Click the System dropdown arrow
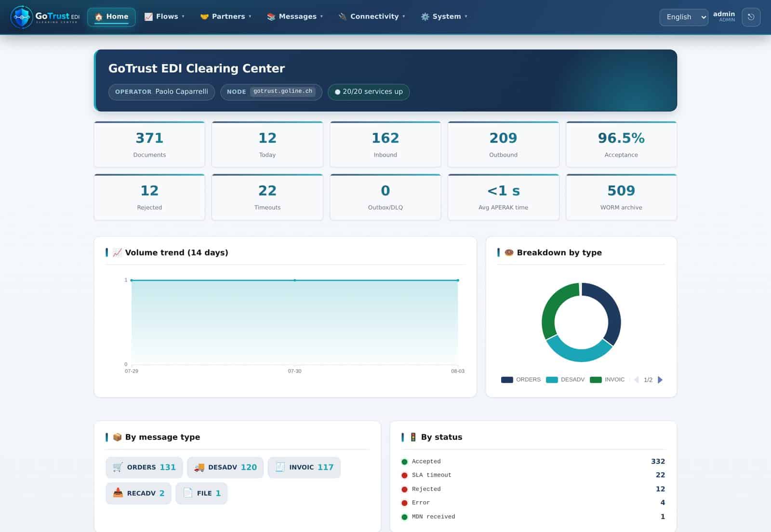 (466, 17)
